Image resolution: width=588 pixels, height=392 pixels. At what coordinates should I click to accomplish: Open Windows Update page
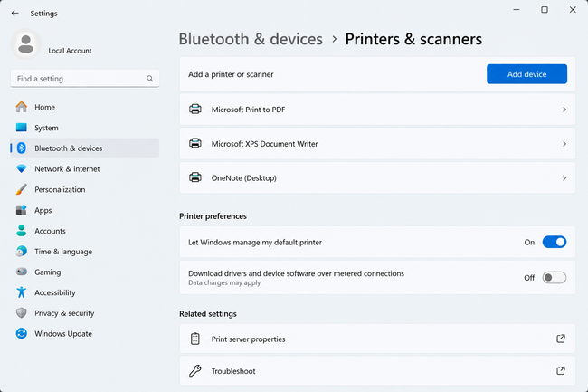tap(85, 333)
